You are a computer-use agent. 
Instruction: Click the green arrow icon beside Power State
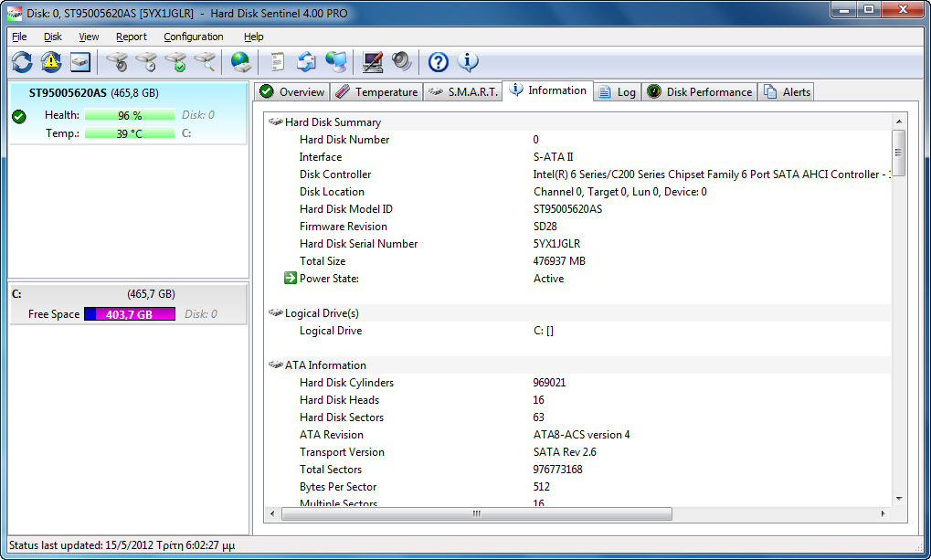(x=291, y=278)
